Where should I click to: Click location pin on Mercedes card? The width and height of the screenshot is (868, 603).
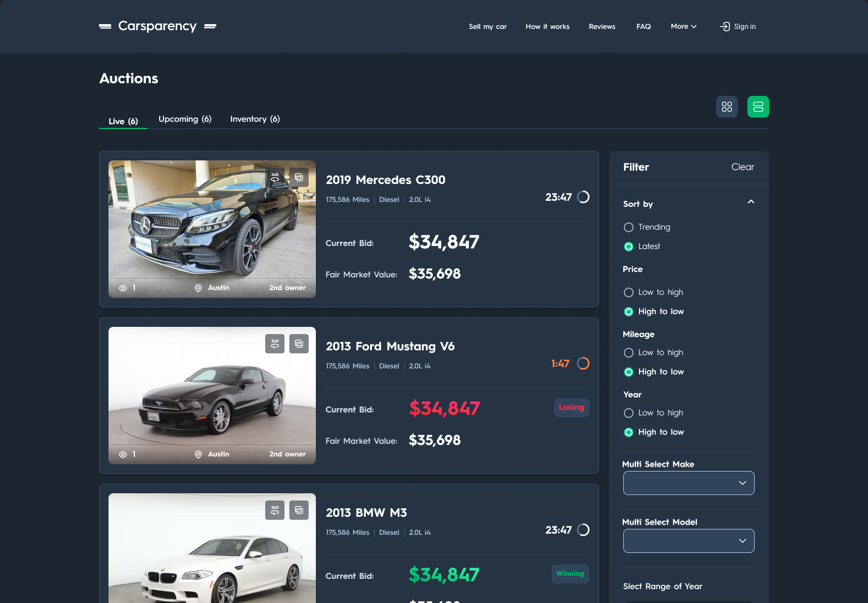click(198, 288)
